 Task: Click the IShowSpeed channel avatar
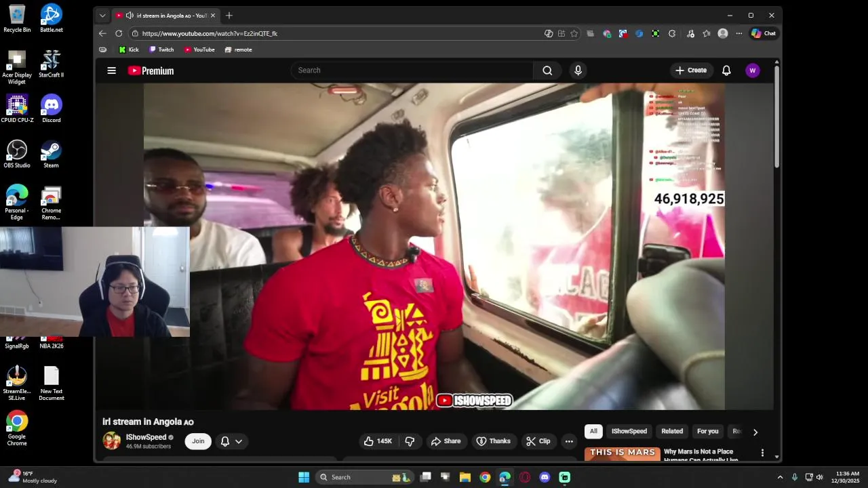pyautogui.click(x=111, y=441)
